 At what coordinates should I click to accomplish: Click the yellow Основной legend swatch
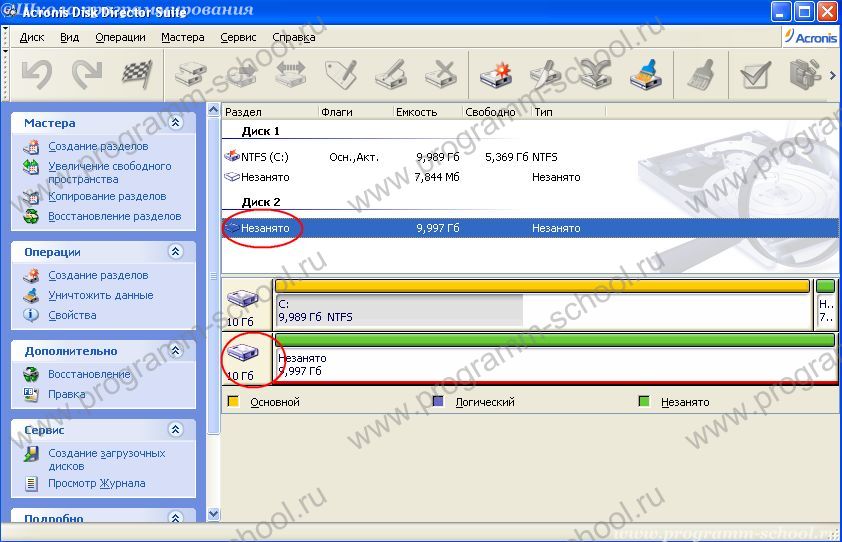click(x=233, y=401)
